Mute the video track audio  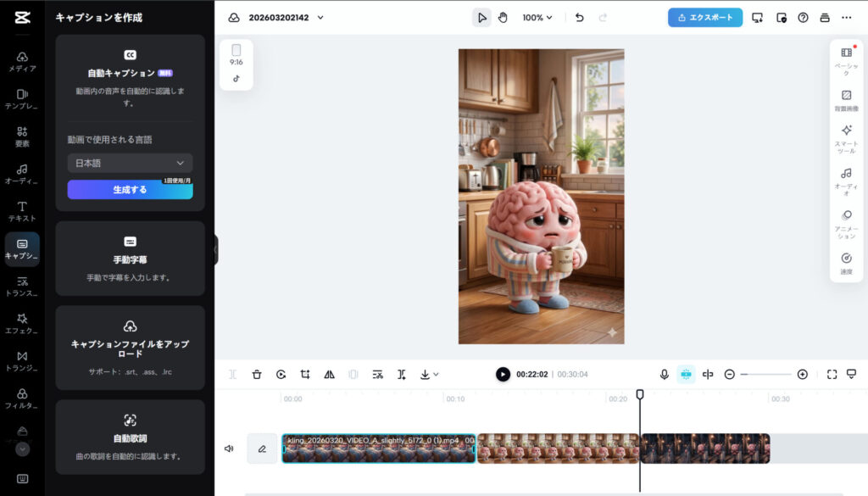229,449
